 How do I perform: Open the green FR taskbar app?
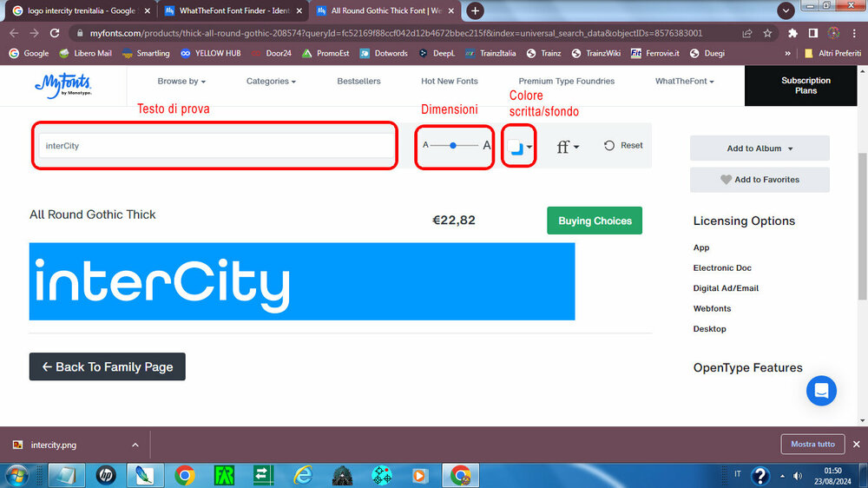tap(224, 475)
